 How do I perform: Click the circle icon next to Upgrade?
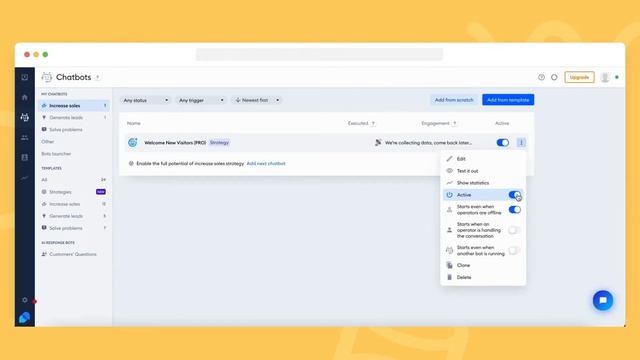pos(554,77)
